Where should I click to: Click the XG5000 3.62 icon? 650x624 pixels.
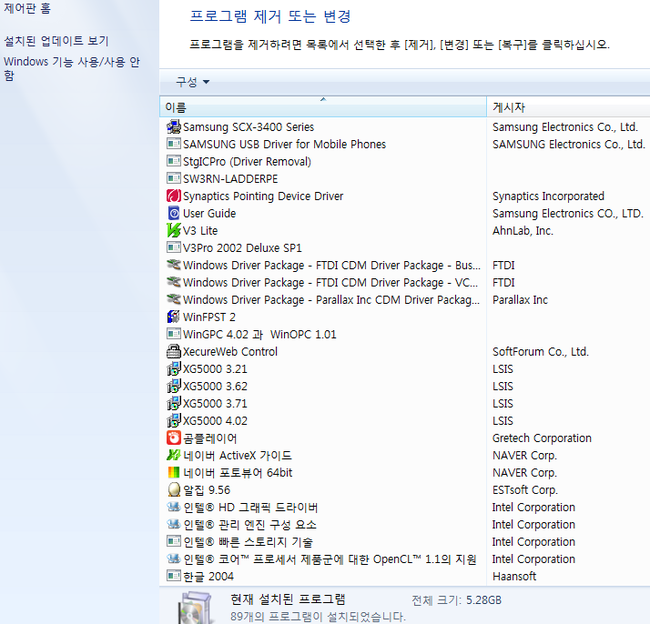click(174, 386)
